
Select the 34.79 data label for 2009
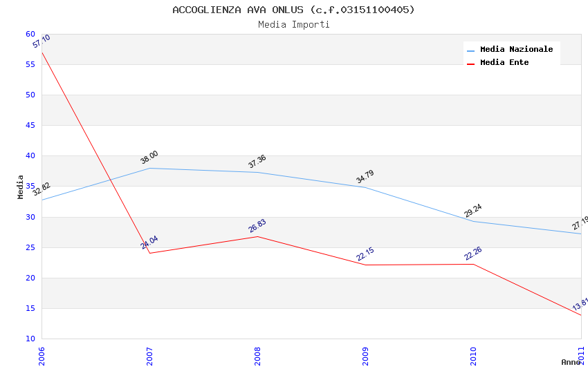[x=365, y=177]
